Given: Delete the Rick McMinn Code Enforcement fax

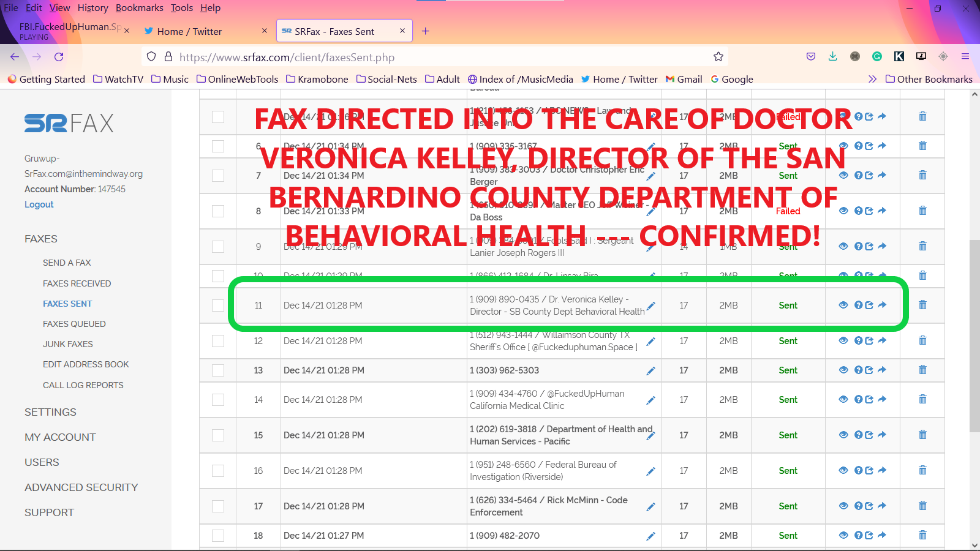Looking at the screenshot, I should 922,506.
